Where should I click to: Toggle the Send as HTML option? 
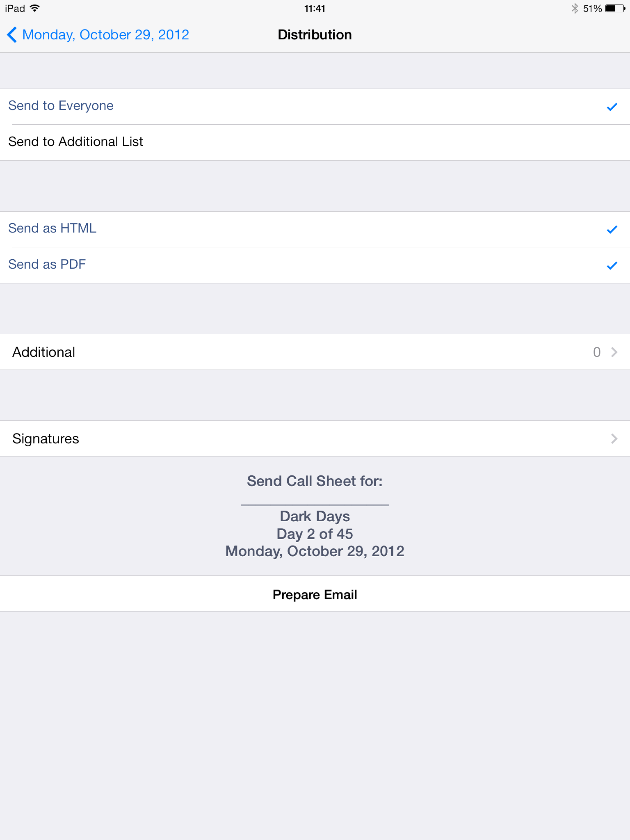point(52,228)
